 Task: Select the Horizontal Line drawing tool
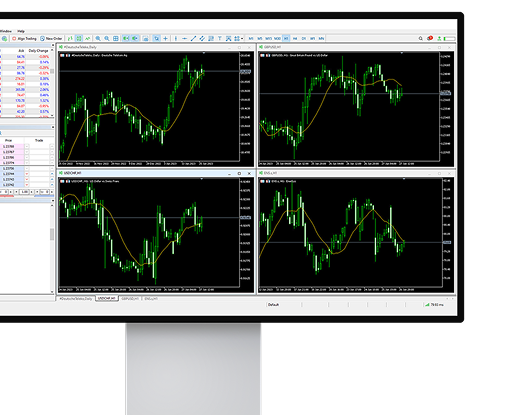pos(184,39)
